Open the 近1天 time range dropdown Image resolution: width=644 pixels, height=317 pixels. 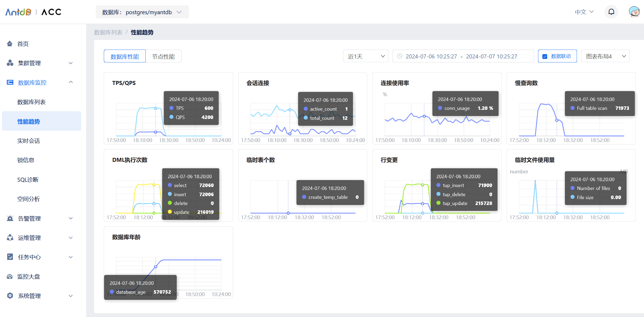pos(365,56)
